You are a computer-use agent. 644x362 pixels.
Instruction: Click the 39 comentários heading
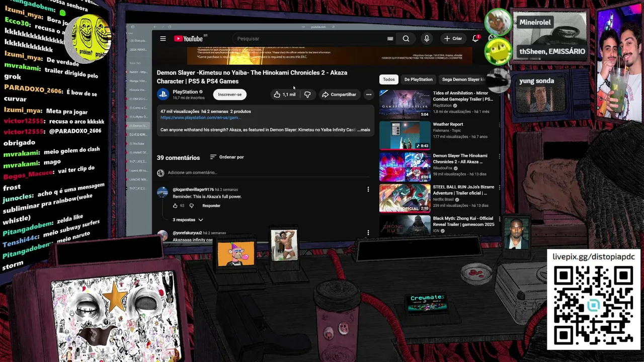click(x=178, y=157)
